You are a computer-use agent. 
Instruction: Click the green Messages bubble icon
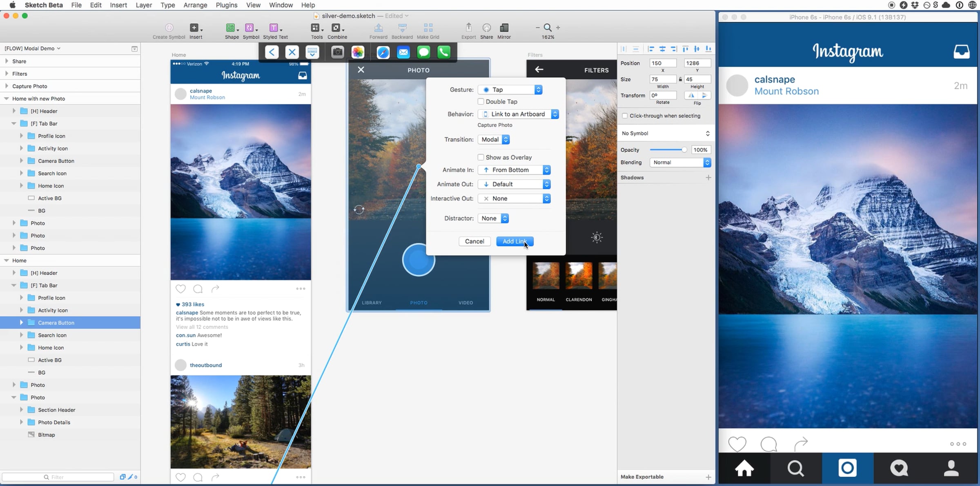point(423,52)
